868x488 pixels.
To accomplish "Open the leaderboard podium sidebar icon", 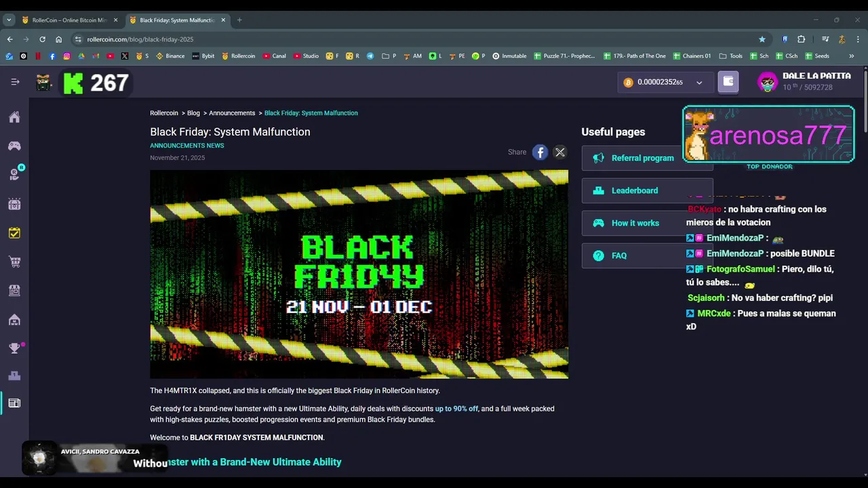I will tap(14, 375).
